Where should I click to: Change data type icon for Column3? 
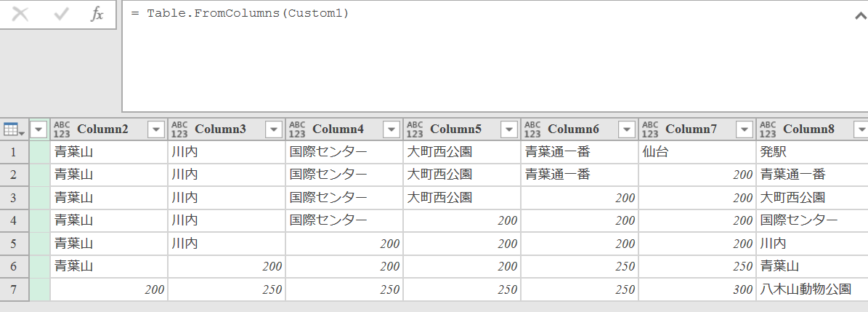click(179, 129)
